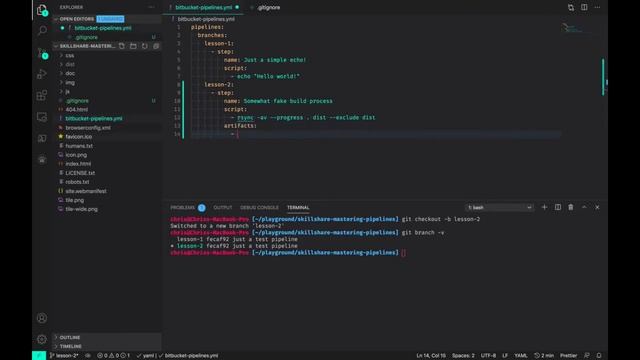The image size is (640, 360).
Task: Click the 2 min time-tracking status item
Action: tap(544, 356)
